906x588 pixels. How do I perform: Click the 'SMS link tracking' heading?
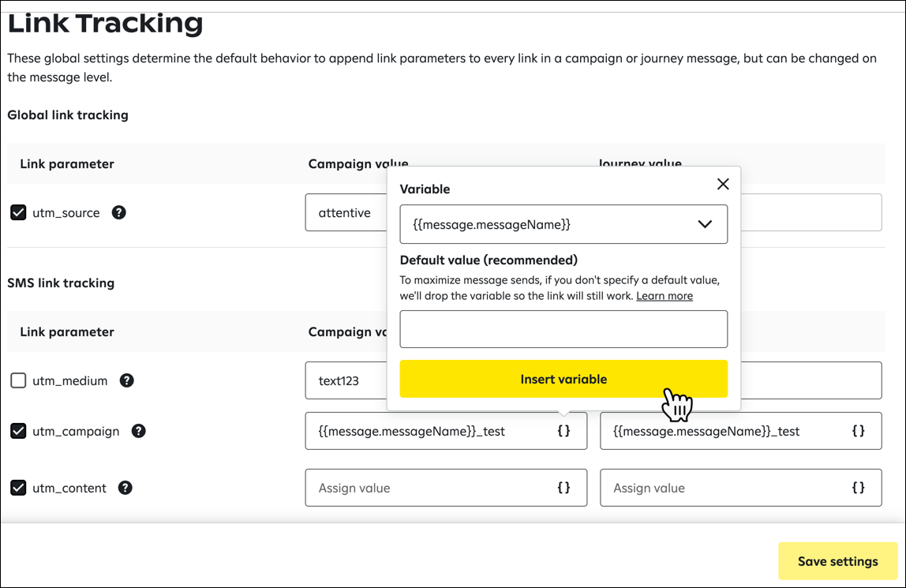(x=61, y=283)
